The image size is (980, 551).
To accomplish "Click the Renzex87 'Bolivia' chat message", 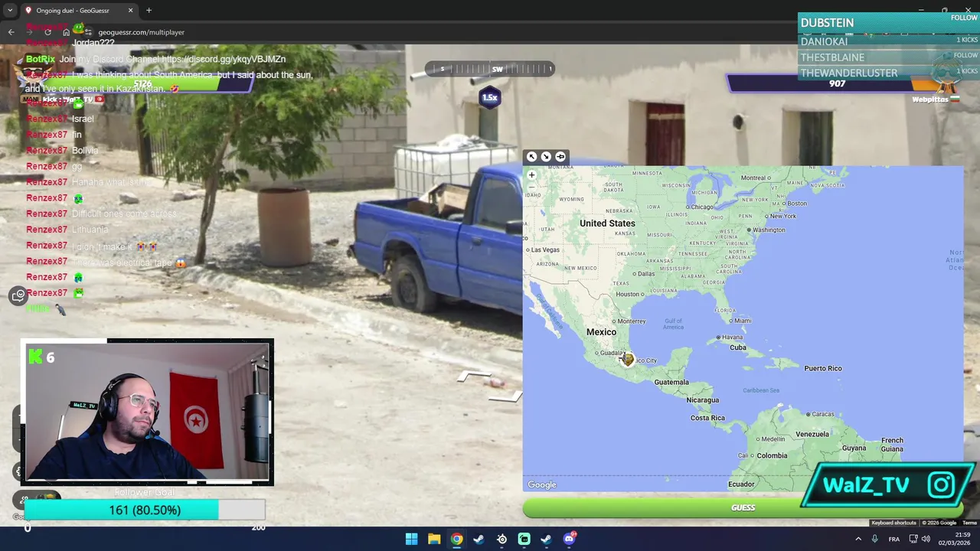I will pyautogui.click(x=63, y=150).
